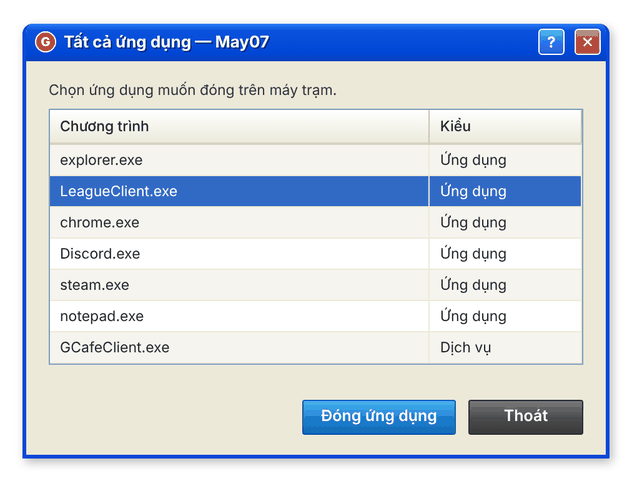This screenshot has width=632, height=481.
Task: Click the GCafe logo icon in title bar
Action: (45, 42)
